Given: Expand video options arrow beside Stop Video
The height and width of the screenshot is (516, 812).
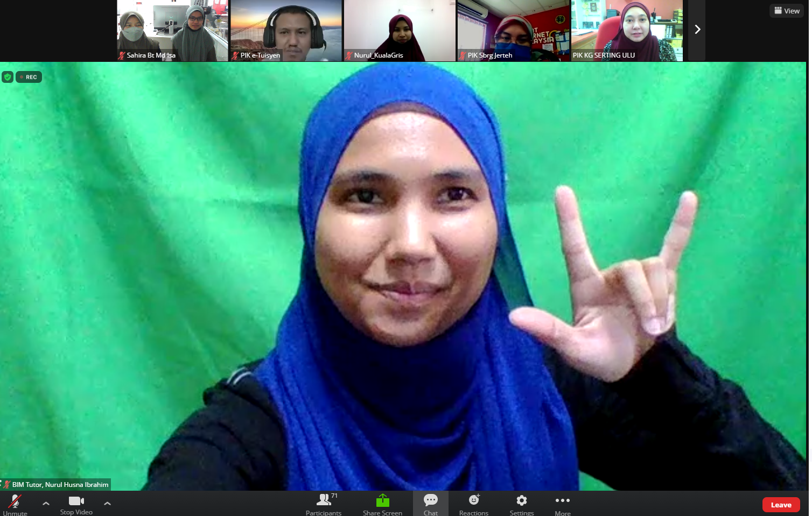Looking at the screenshot, I should point(107,504).
